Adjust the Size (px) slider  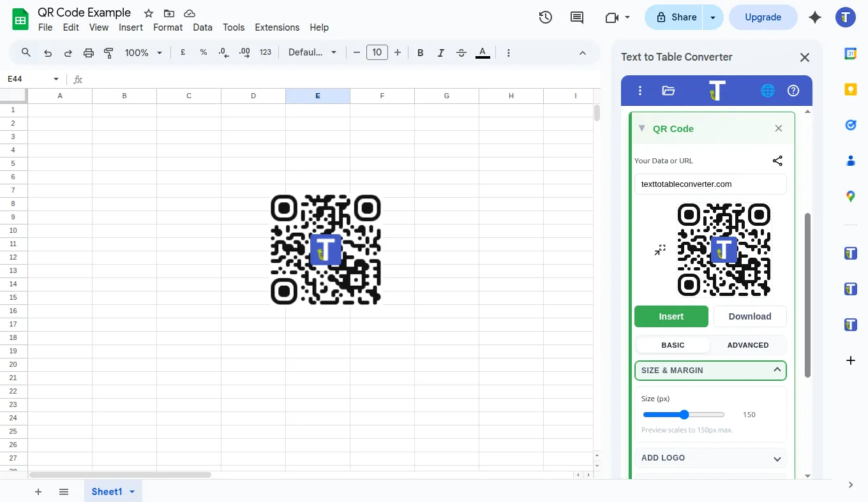click(683, 414)
